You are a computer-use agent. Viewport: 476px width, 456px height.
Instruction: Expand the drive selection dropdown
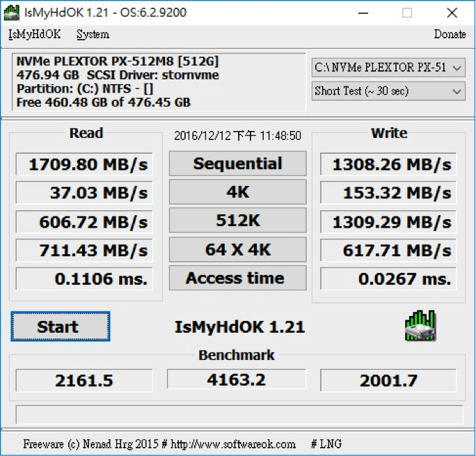388,68
